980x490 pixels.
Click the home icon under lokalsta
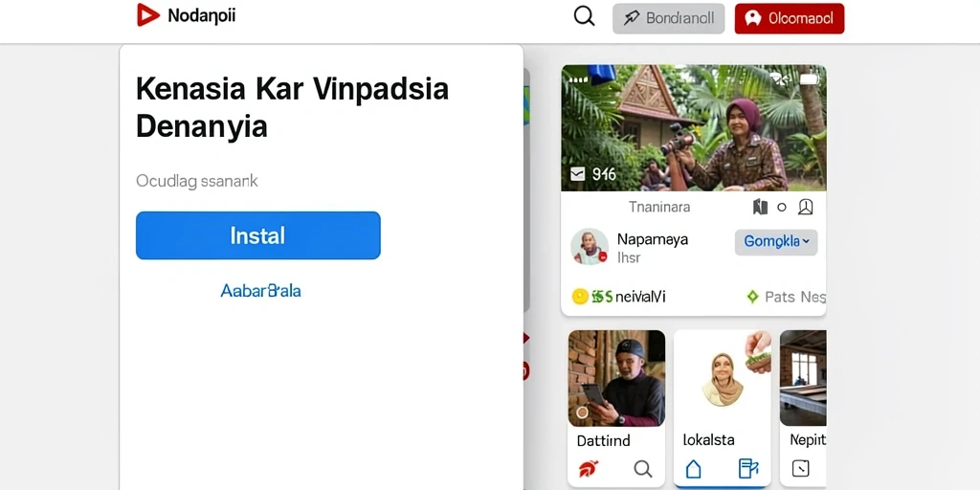coord(694,468)
